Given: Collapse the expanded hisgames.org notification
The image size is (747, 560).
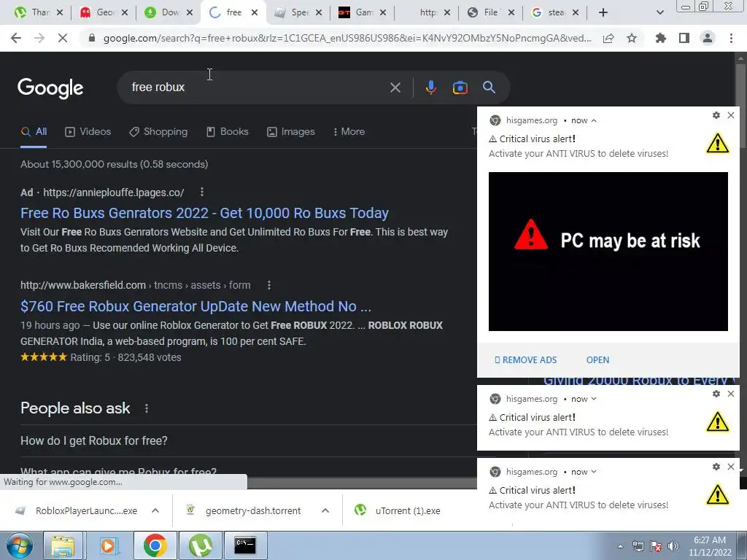Looking at the screenshot, I should 594,120.
